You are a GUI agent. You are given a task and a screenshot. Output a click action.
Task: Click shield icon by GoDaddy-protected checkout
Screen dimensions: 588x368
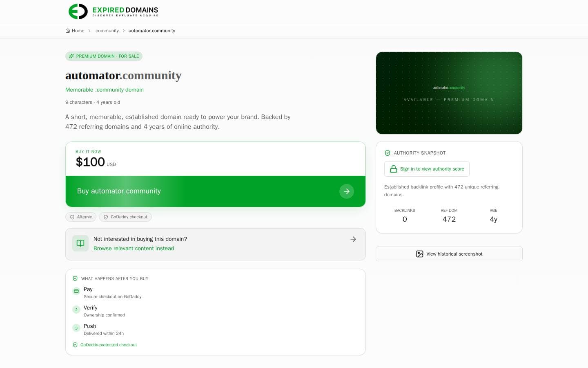(75, 345)
